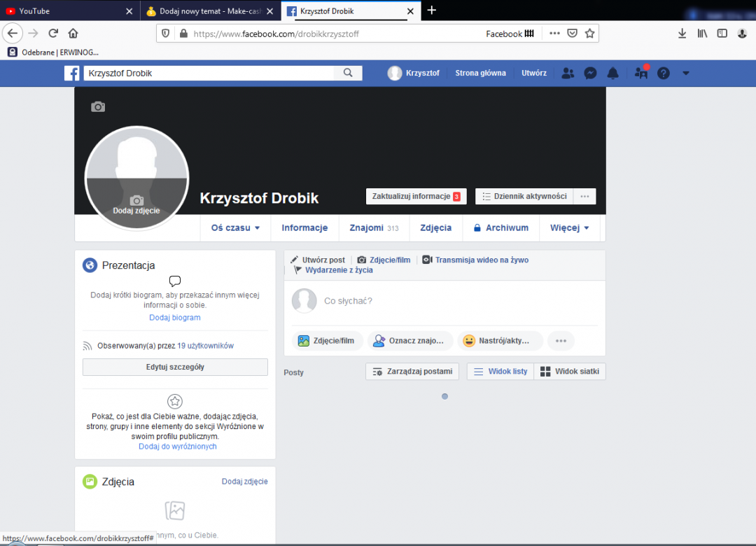Reload the page in browser
Screen dimensions: 756x546
coord(53,34)
